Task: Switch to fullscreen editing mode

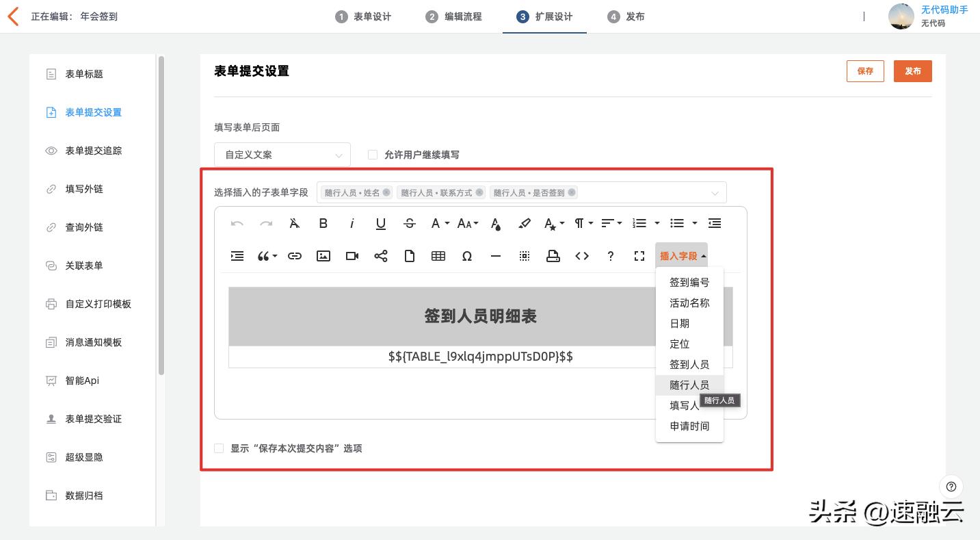Action: (x=639, y=256)
